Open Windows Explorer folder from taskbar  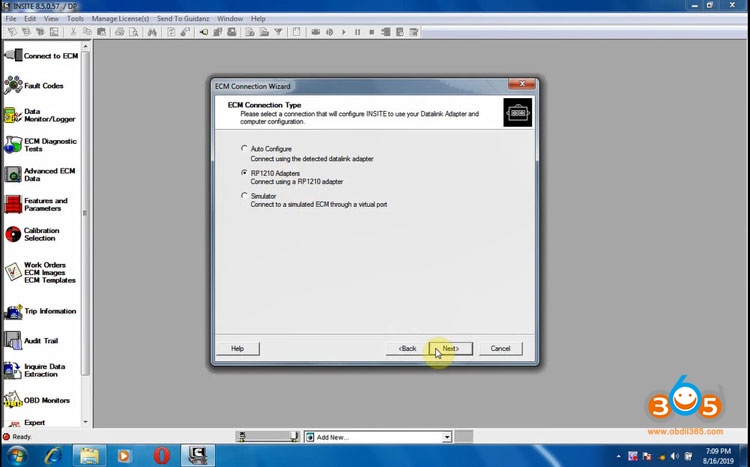89,456
